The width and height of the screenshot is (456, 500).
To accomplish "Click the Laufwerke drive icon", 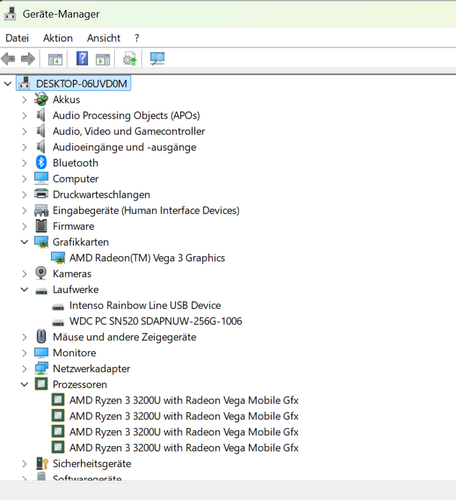I will [x=41, y=291].
